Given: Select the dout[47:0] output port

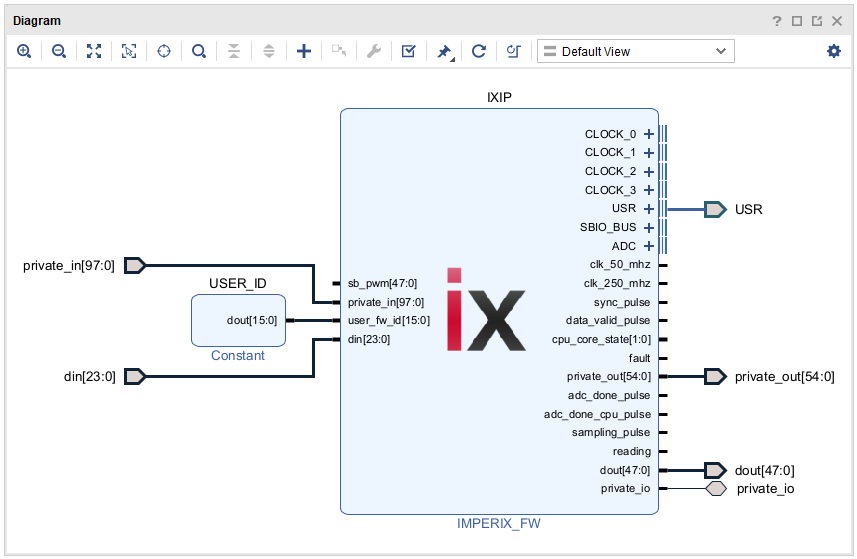Looking at the screenshot, I should coord(714,470).
